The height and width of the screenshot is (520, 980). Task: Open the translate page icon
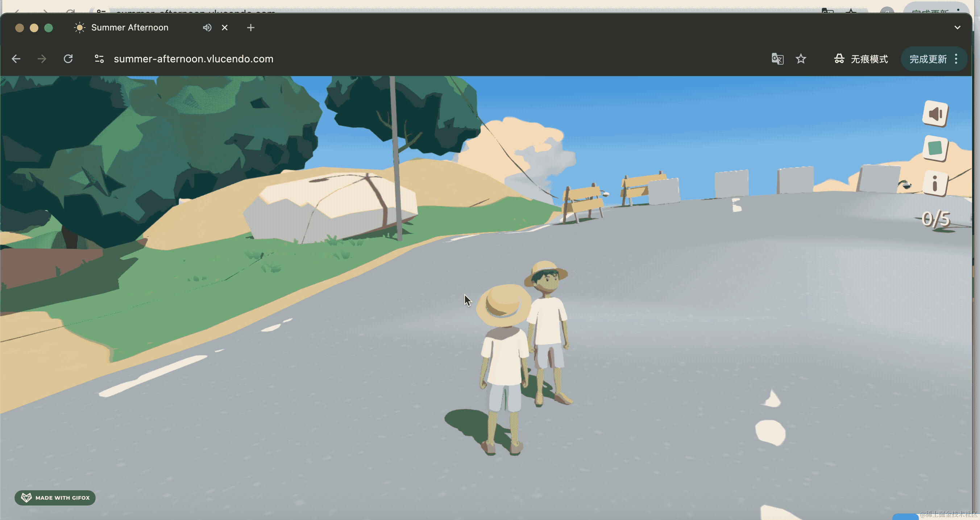tap(777, 59)
